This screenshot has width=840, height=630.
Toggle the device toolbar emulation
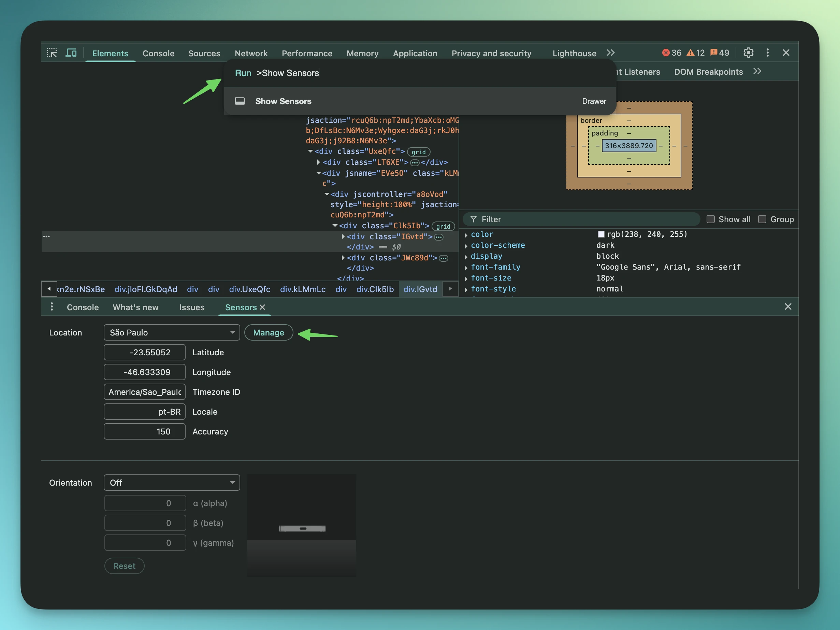tap(71, 53)
